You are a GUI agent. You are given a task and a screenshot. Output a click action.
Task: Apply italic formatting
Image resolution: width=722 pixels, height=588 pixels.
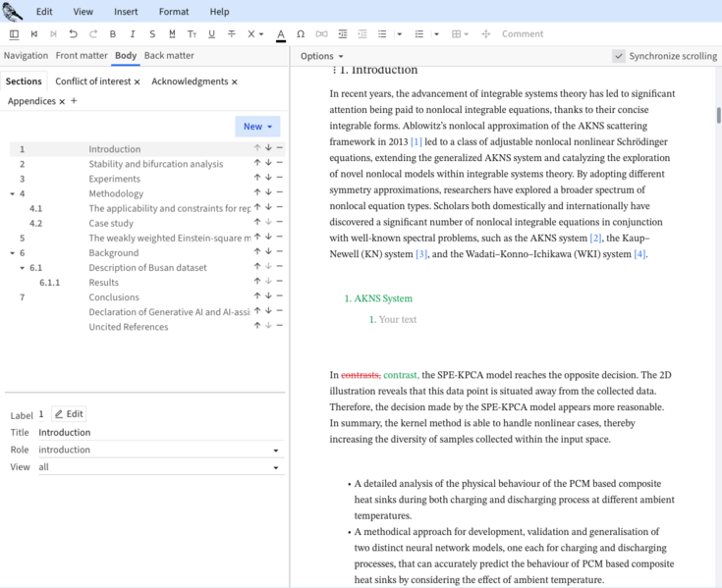pos(133,34)
